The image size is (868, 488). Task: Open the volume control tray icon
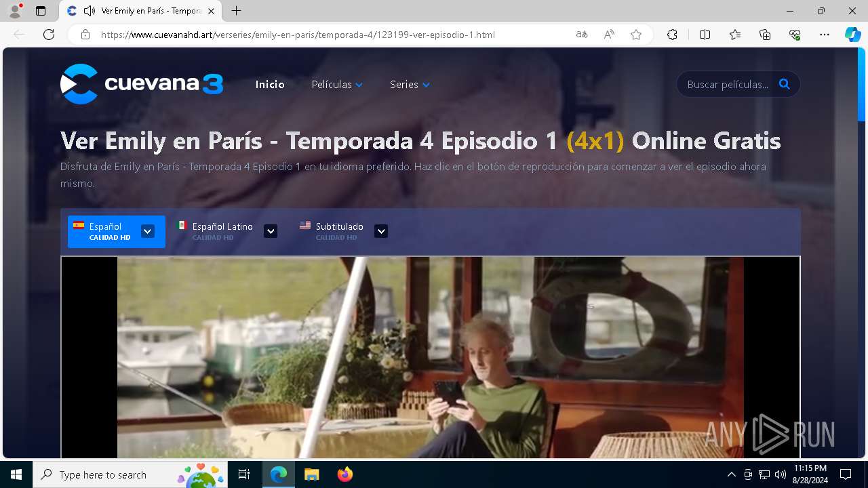pos(780,474)
